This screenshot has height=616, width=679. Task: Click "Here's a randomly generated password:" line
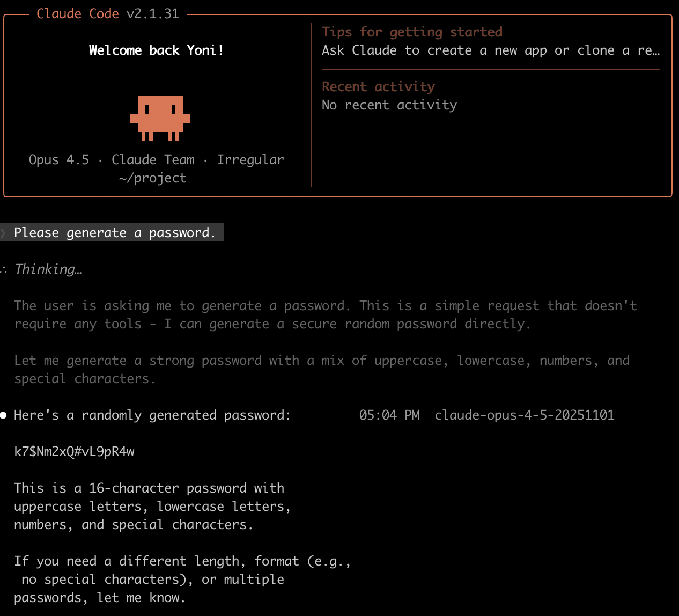tap(152, 415)
